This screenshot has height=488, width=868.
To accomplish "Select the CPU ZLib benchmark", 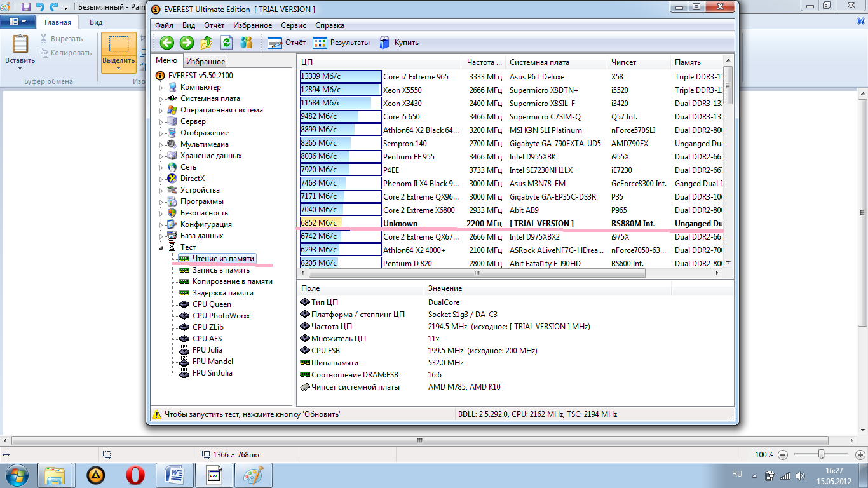I will point(208,327).
